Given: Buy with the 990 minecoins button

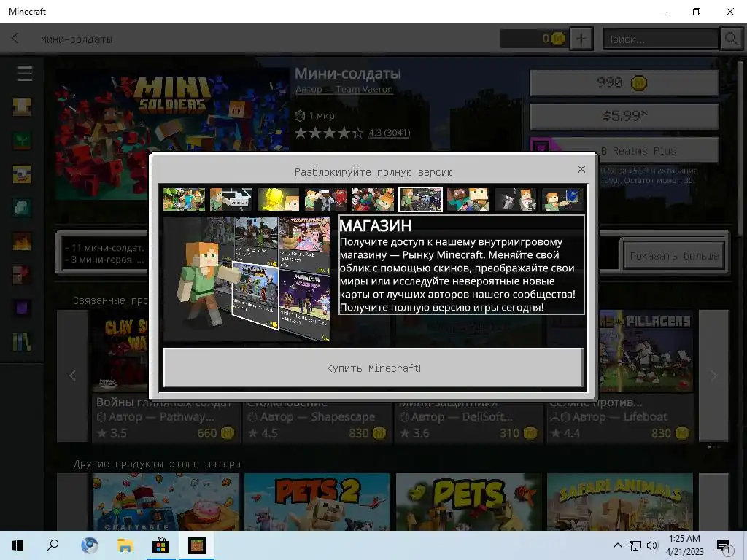Looking at the screenshot, I should pos(624,83).
